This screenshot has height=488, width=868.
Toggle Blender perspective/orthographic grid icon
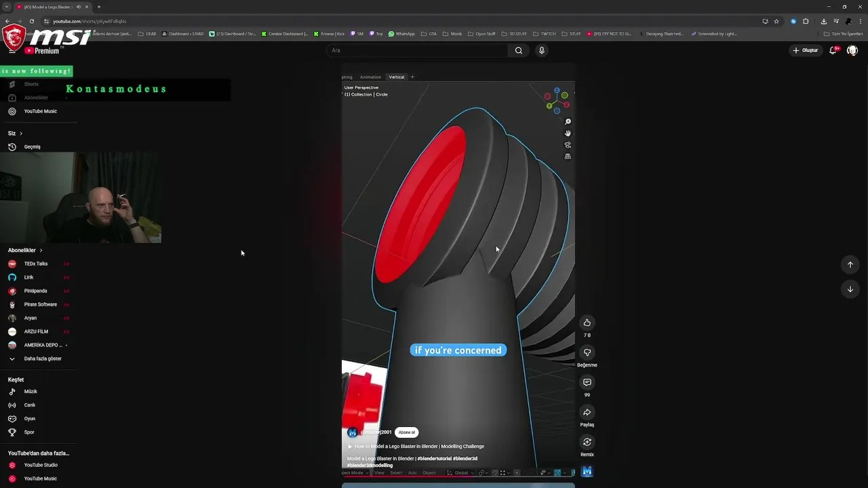(x=568, y=157)
